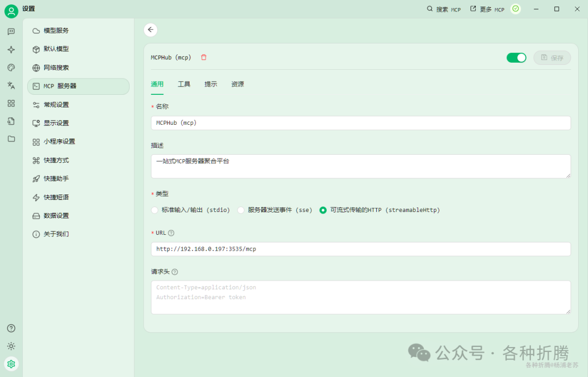This screenshot has height=377, width=588.
Task: Select the streamableHttp radio option
Action: point(323,210)
